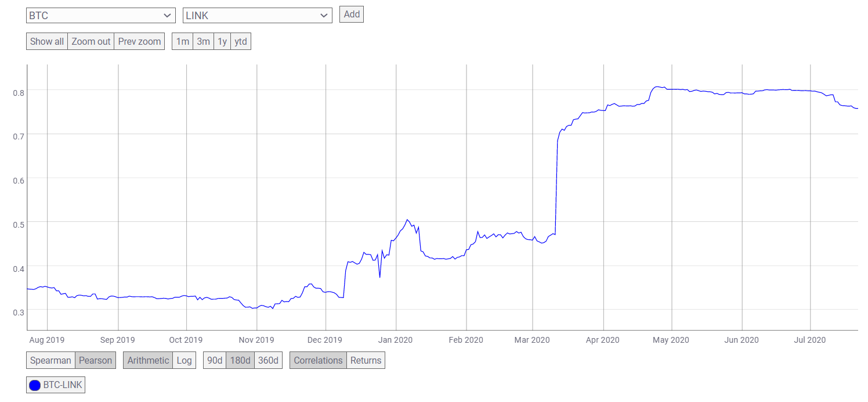Choose the 90d rolling window
868x402 pixels.
point(215,360)
